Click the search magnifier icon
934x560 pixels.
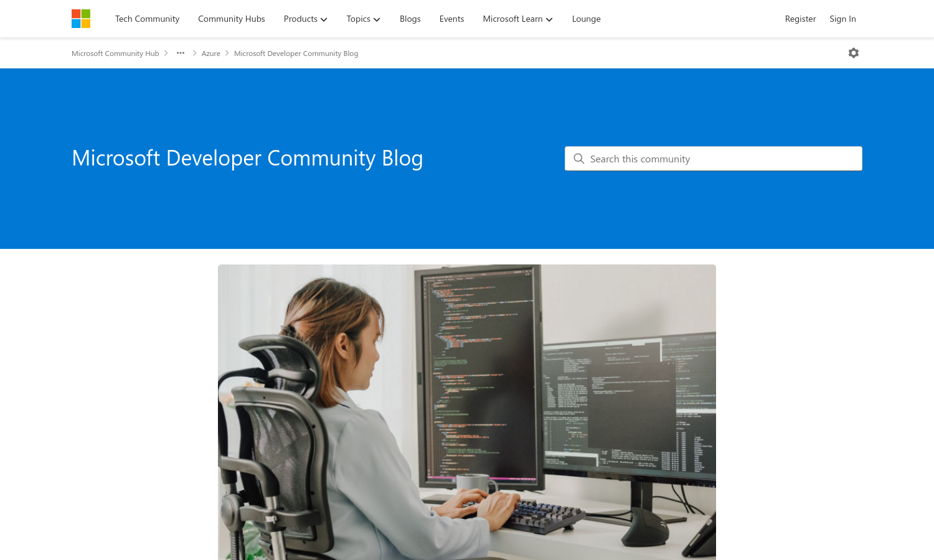[x=578, y=159]
